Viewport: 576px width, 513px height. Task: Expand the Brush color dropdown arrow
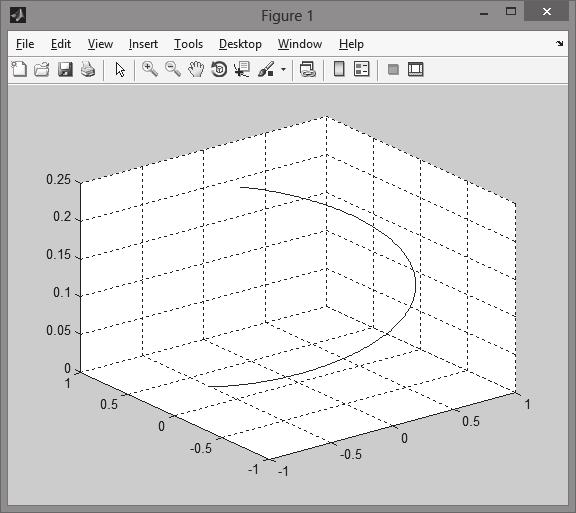click(x=283, y=69)
